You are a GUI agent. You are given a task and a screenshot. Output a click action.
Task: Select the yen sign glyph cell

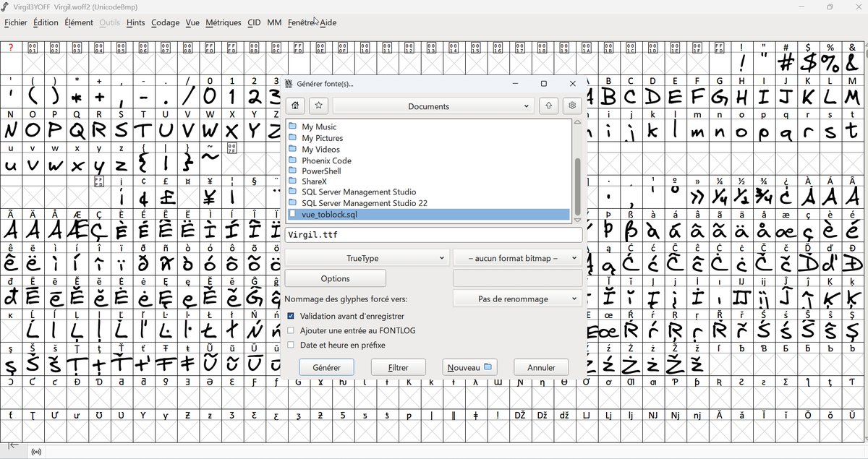click(x=210, y=197)
